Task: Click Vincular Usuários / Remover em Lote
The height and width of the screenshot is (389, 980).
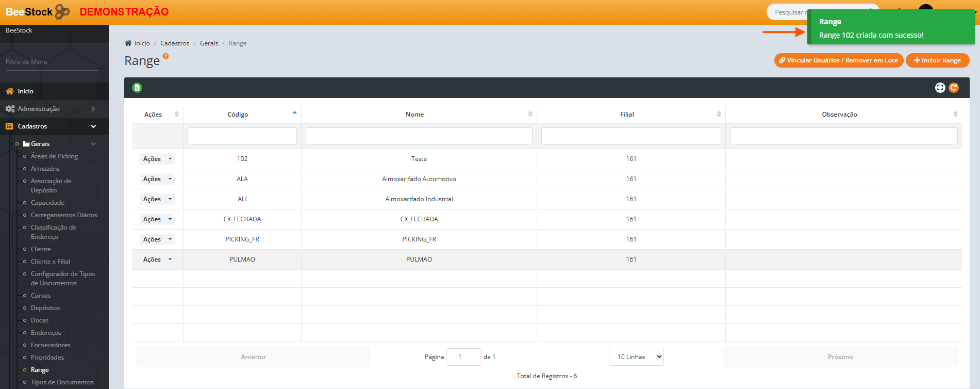Action: [838, 60]
